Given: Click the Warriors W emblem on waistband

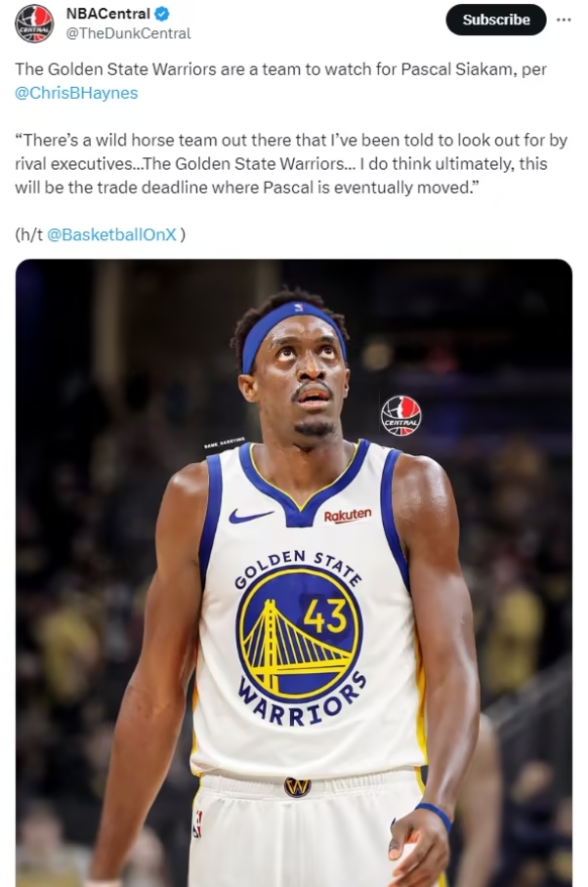Looking at the screenshot, I should [297, 787].
